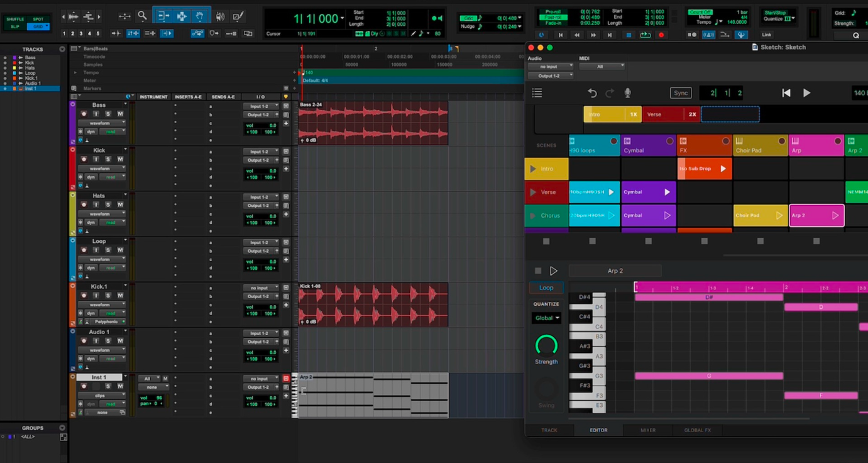The width and height of the screenshot is (868, 463).
Task: Open Sketch Audio 'Output 1-2' dropdown
Action: tap(550, 76)
